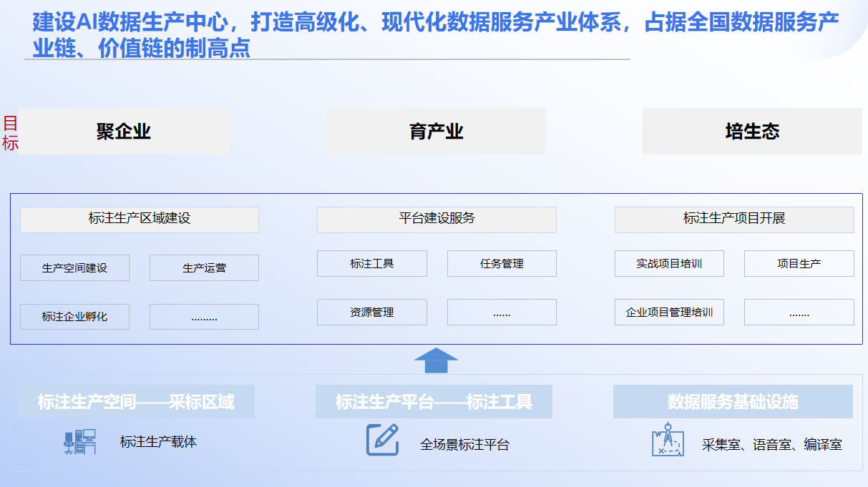Select the 企业项目管理培训 box
The image size is (868, 487).
(x=669, y=313)
